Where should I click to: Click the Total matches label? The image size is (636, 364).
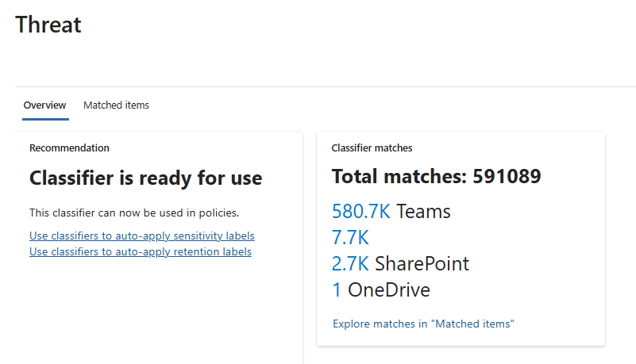(399, 177)
